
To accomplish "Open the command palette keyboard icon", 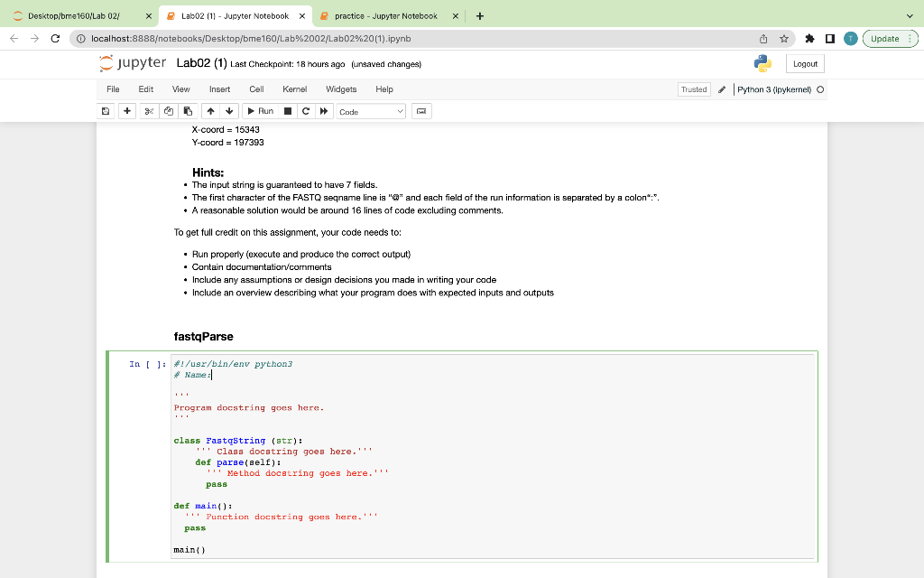I will [421, 111].
